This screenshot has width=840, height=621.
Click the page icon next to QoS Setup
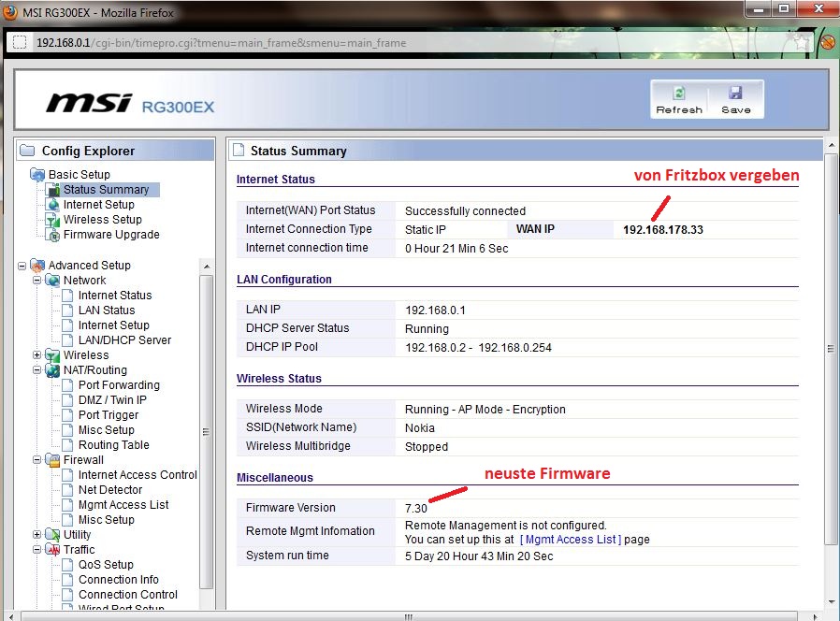(67, 565)
